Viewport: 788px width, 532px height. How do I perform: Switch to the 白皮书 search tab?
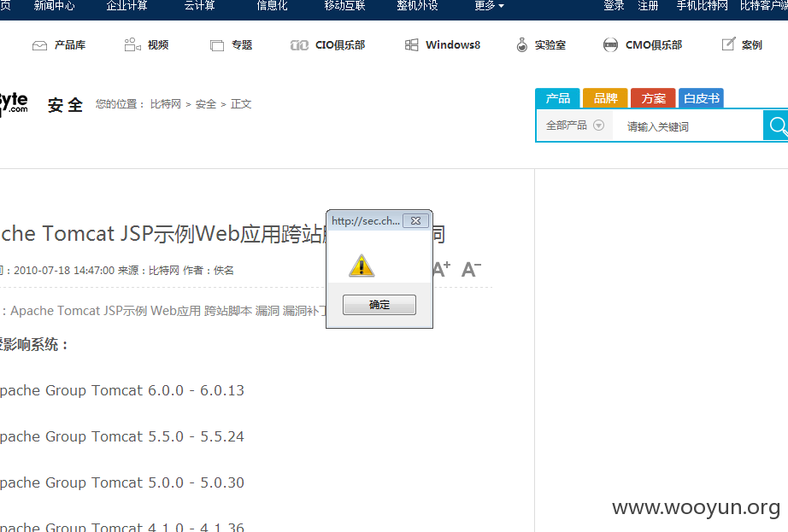701,98
